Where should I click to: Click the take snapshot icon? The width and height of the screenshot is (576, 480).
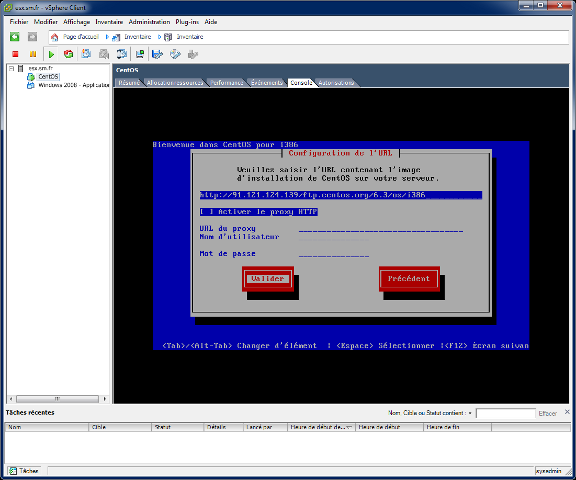point(86,54)
